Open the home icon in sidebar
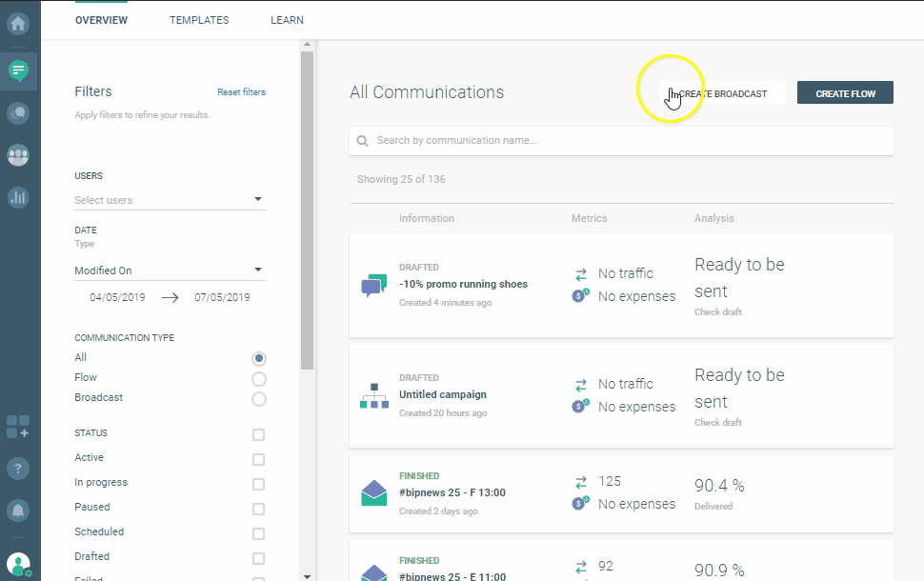This screenshot has height=581, width=924. (x=18, y=23)
